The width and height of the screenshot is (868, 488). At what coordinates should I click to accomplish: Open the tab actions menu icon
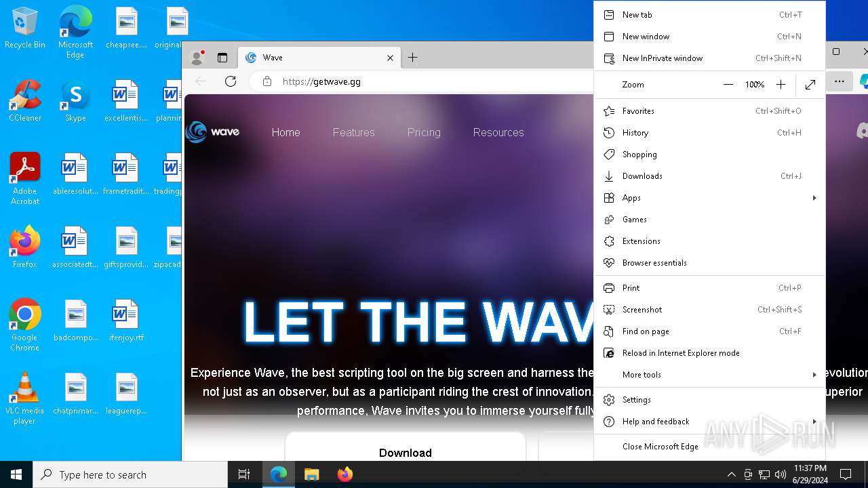click(222, 58)
